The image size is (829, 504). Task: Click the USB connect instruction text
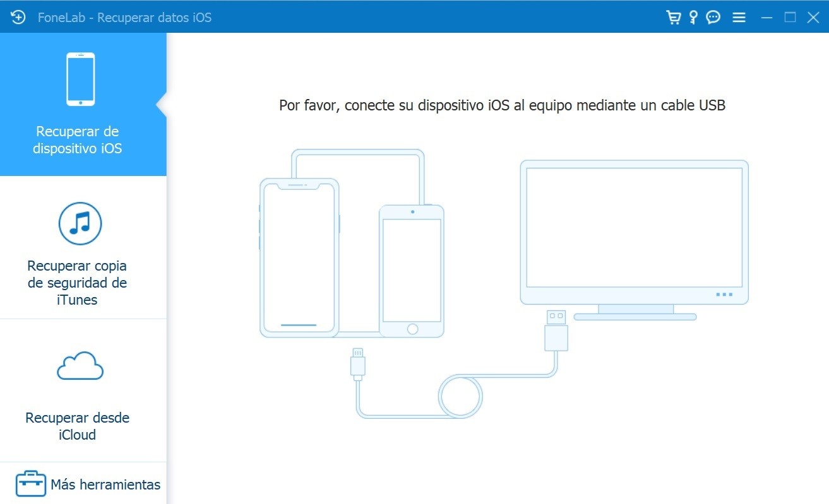(x=502, y=105)
